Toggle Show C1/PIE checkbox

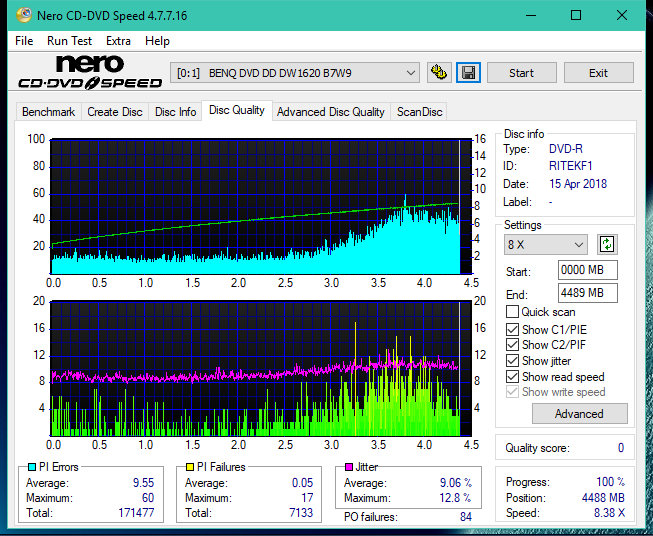click(x=512, y=330)
